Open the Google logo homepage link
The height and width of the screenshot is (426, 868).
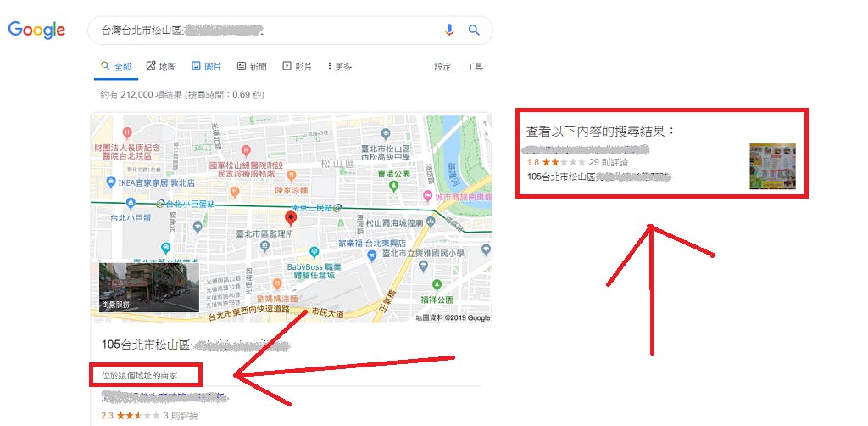click(x=36, y=30)
